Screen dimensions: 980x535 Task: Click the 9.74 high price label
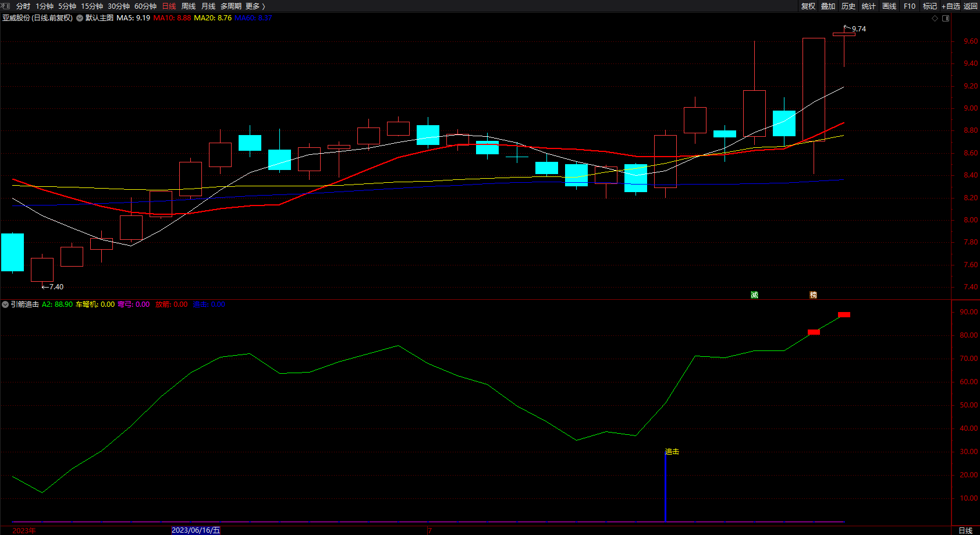859,29
